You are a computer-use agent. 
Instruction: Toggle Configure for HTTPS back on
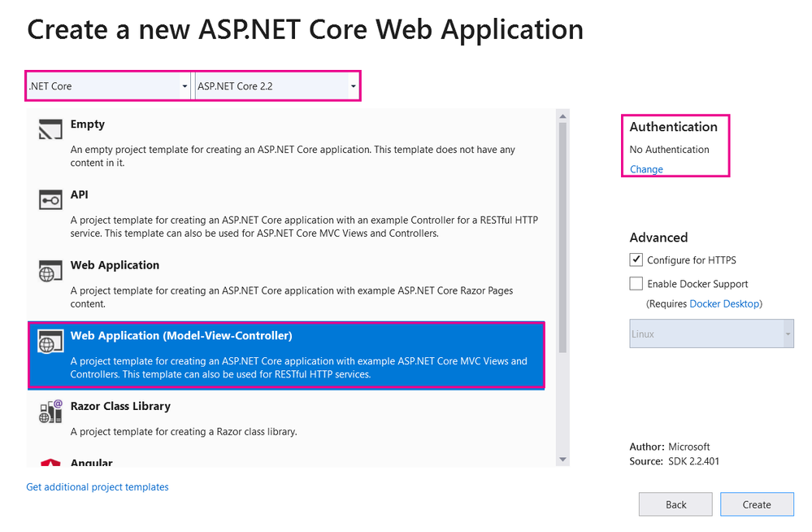click(636, 259)
